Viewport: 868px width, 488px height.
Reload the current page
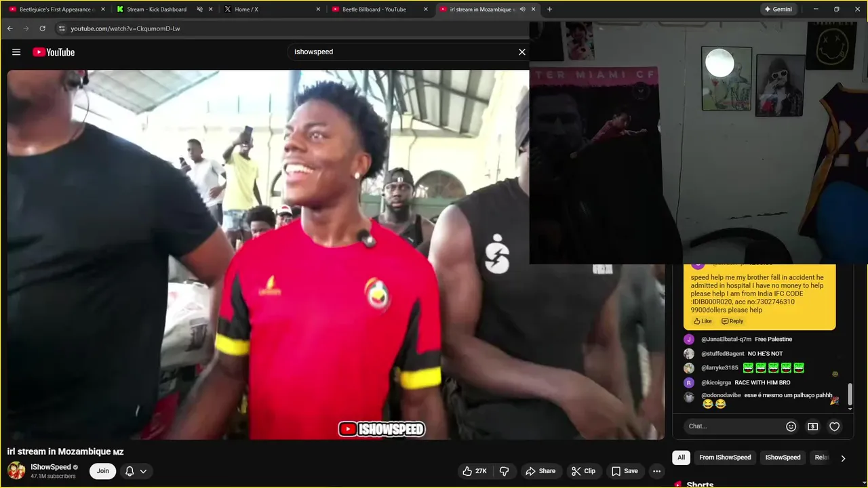click(42, 28)
